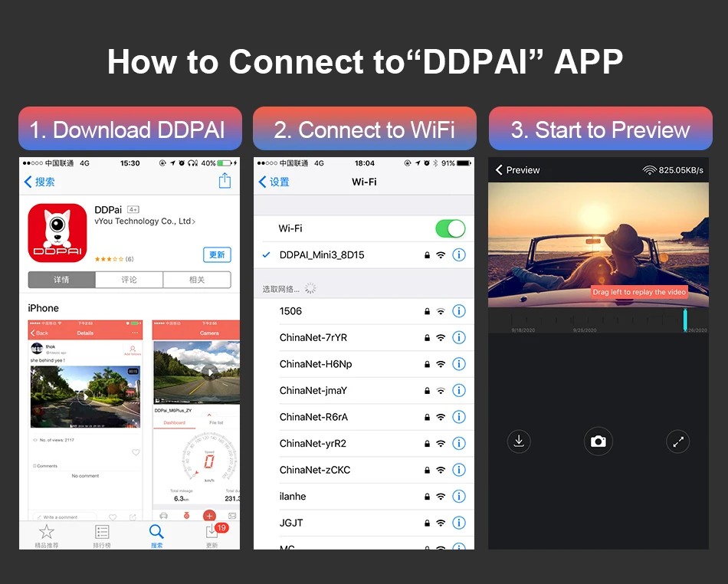This screenshot has width=728, height=584.
Task: View the second app screenshot with speedometer
Action: (x=196, y=420)
